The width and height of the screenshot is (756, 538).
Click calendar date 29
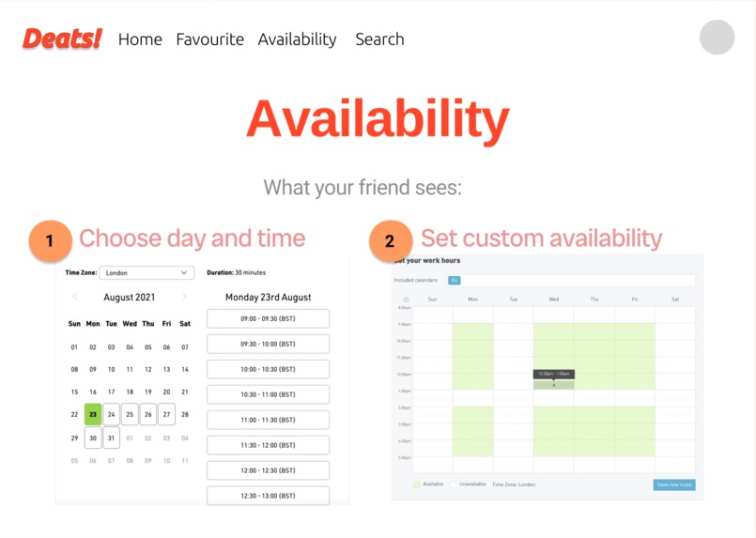[x=74, y=438]
